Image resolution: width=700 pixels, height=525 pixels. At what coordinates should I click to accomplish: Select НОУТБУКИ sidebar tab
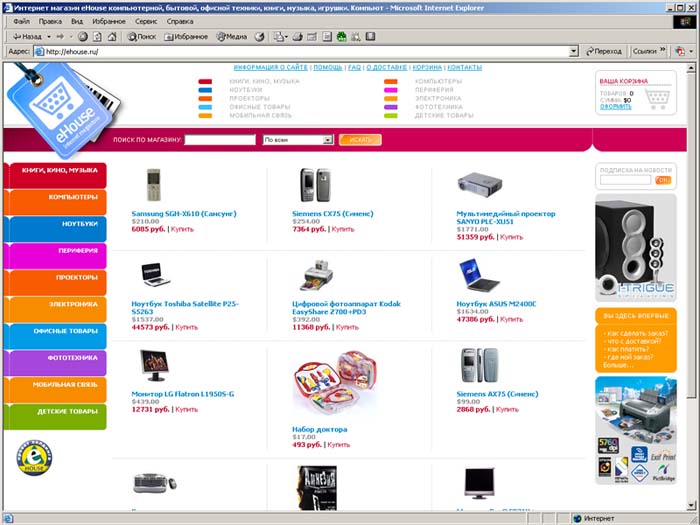point(55,229)
